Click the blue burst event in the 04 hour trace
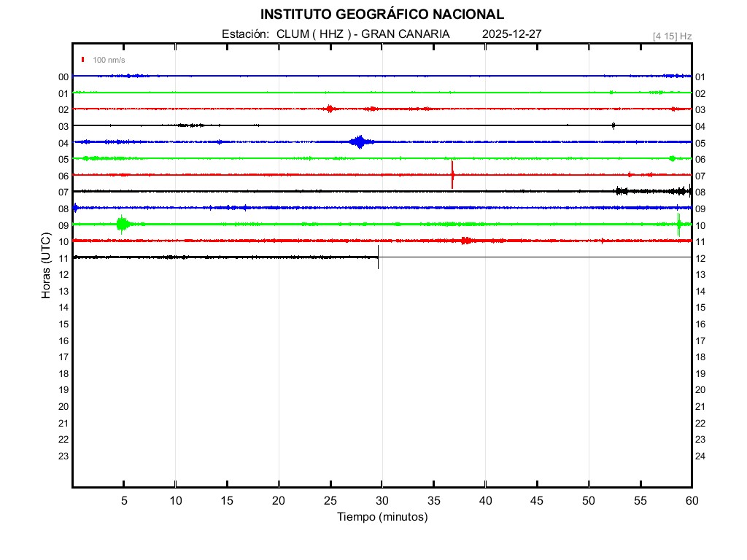The width and height of the screenshot is (747, 560). [x=358, y=141]
